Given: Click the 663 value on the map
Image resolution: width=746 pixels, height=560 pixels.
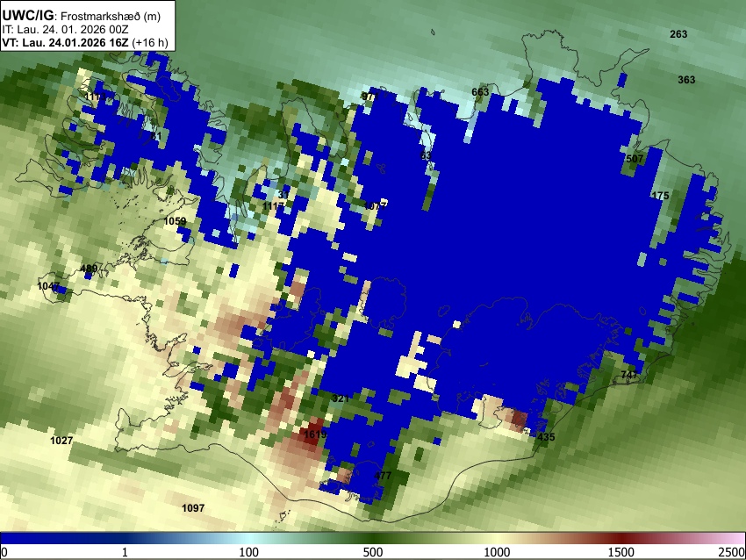Looking at the screenshot, I should click(480, 92).
